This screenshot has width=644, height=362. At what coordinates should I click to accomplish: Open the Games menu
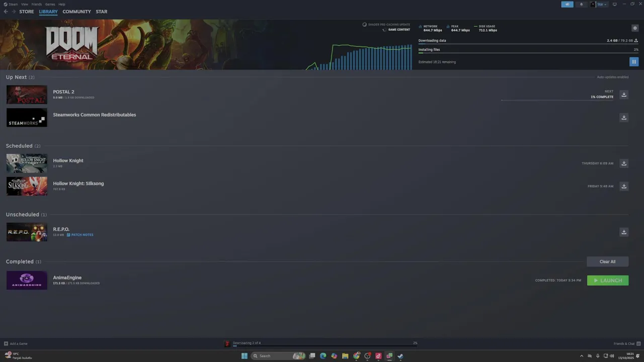pyautogui.click(x=50, y=4)
